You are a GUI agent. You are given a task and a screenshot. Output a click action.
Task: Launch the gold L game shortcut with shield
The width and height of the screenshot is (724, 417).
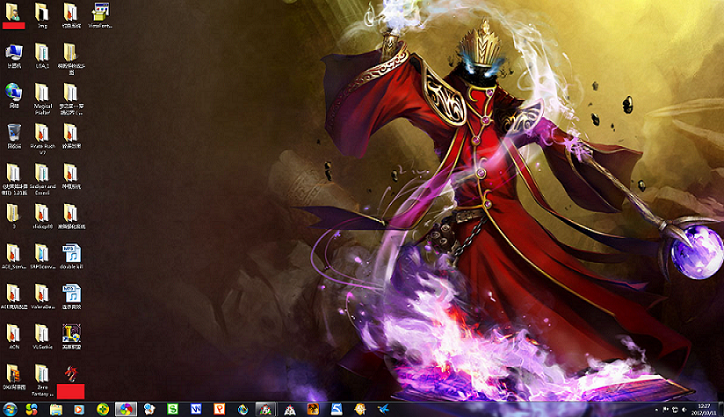pos(71,337)
